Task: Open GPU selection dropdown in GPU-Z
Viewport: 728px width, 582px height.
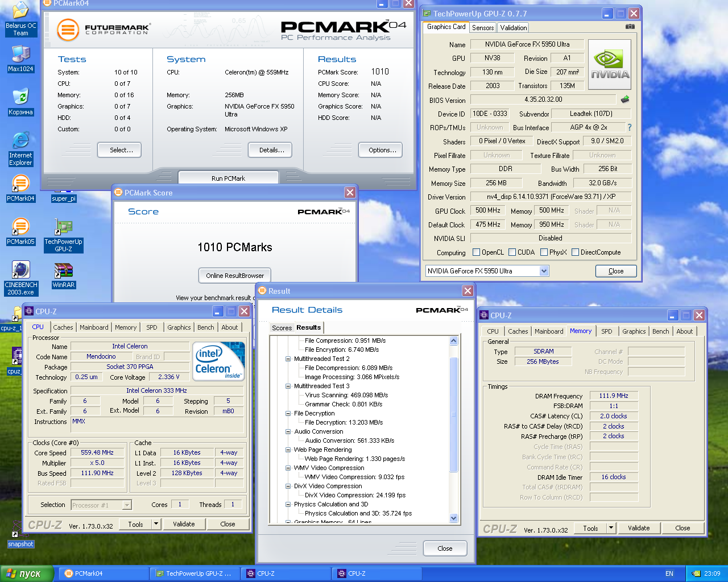Action: [x=544, y=271]
